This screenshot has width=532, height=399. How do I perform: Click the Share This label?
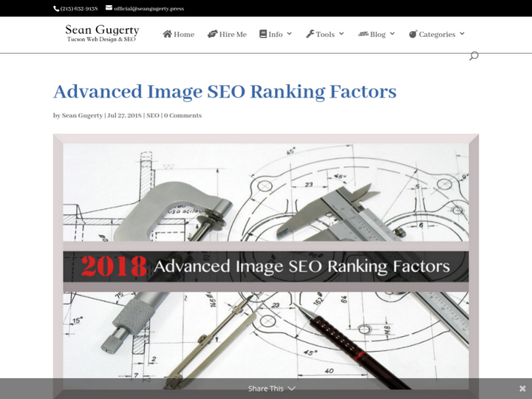(266, 389)
